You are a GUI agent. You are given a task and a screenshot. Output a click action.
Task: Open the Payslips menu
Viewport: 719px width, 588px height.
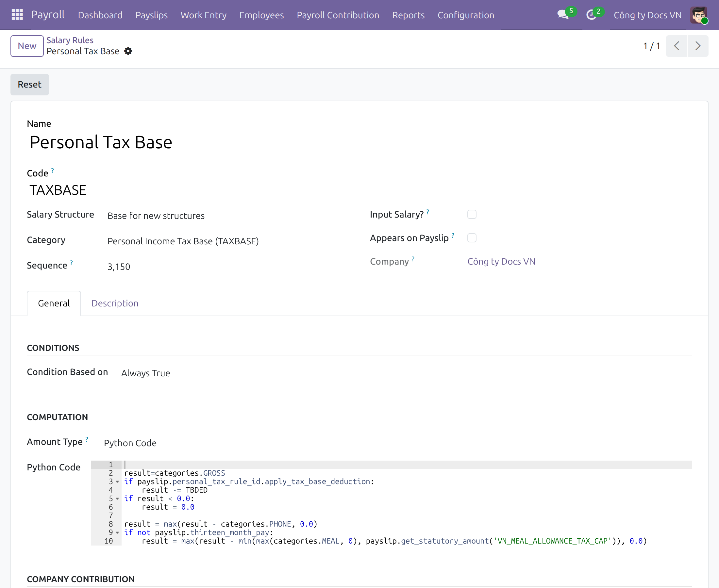(151, 15)
